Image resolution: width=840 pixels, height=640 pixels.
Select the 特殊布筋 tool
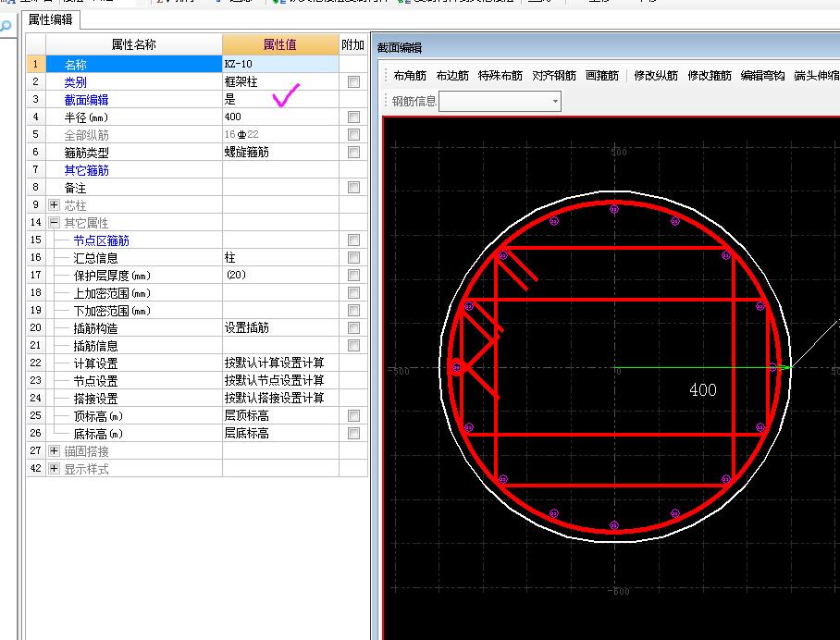[500, 76]
